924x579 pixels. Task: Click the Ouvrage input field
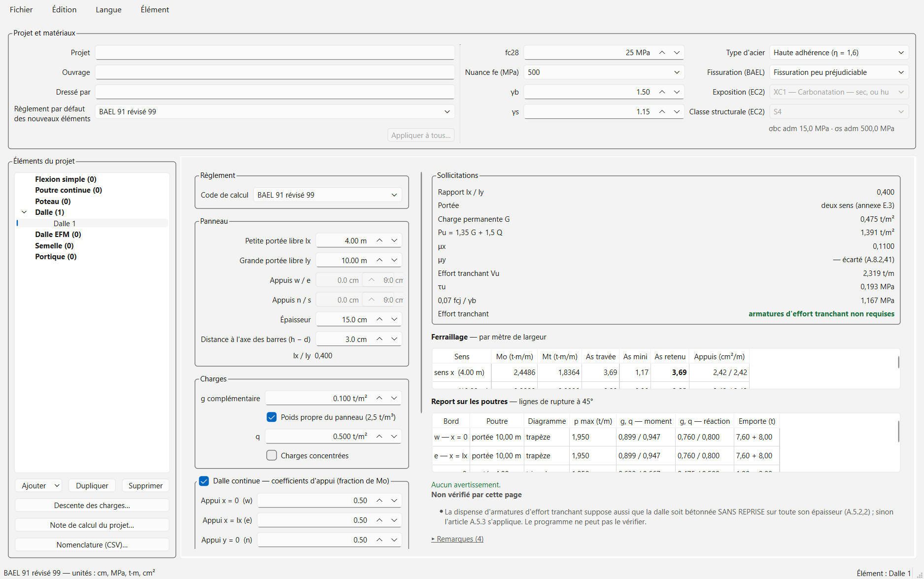pyautogui.click(x=275, y=72)
